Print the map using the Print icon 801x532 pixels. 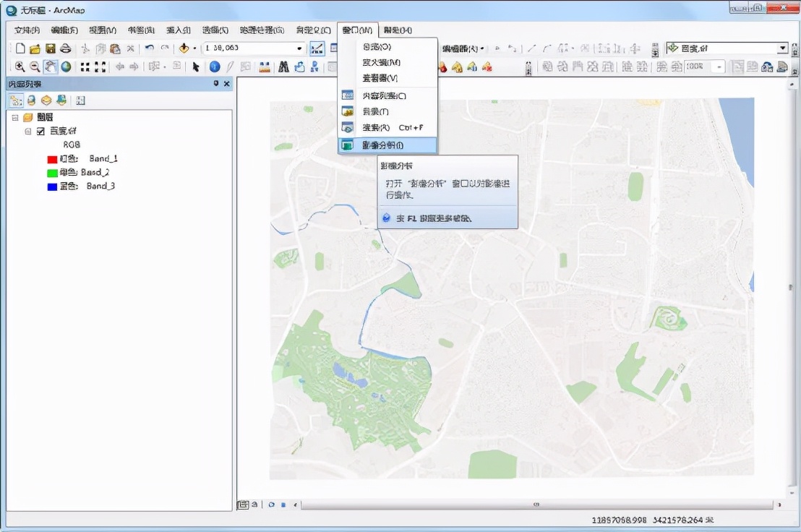point(64,48)
